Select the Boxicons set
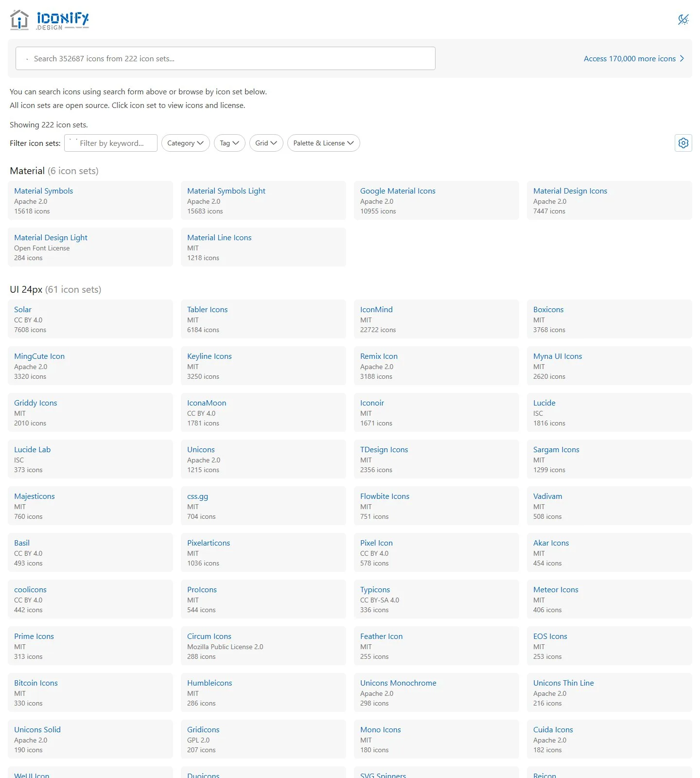The height and width of the screenshot is (778, 700). tap(610, 319)
